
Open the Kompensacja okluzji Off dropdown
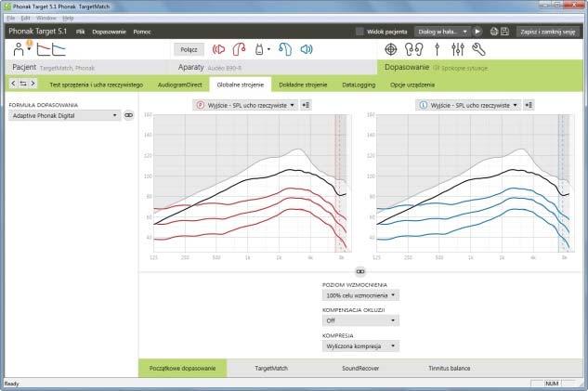pos(360,320)
